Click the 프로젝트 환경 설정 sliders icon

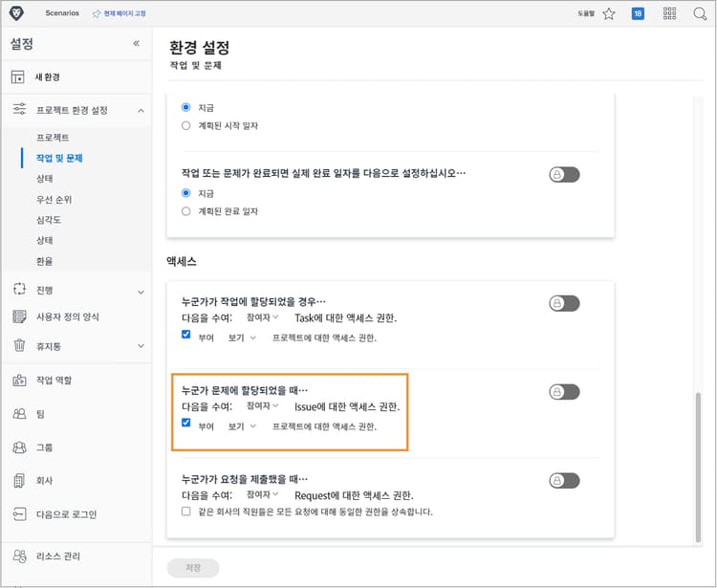(20, 109)
